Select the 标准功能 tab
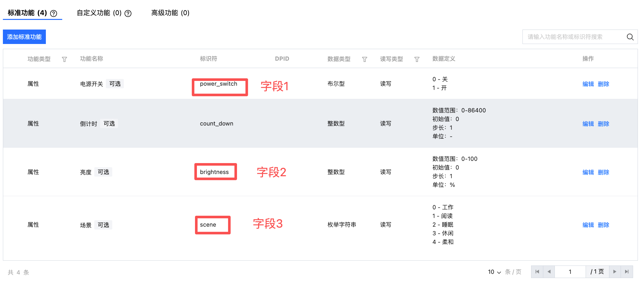This screenshot has height=287, width=644. coord(27,13)
